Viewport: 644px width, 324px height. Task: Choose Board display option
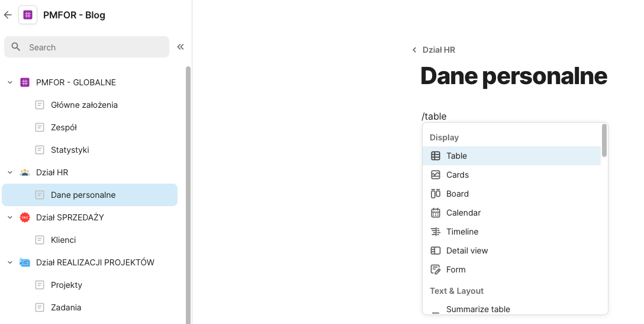[457, 194]
